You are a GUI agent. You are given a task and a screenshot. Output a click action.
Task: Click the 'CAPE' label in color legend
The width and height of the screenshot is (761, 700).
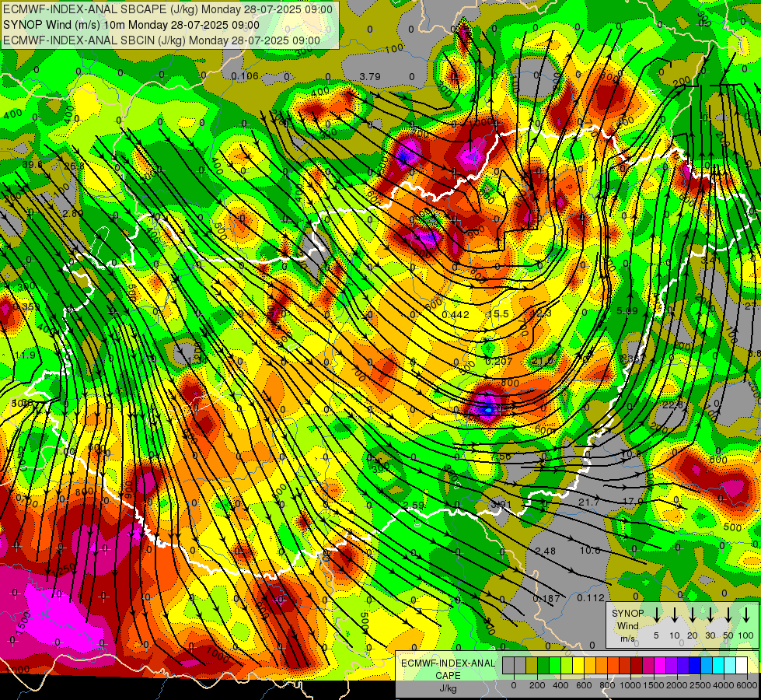pyautogui.click(x=448, y=676)
